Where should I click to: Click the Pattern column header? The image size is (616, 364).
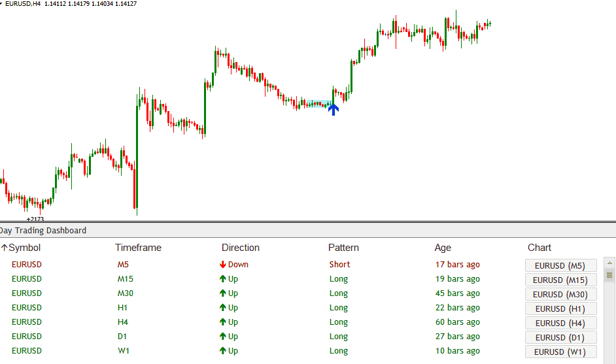(343, 248)
